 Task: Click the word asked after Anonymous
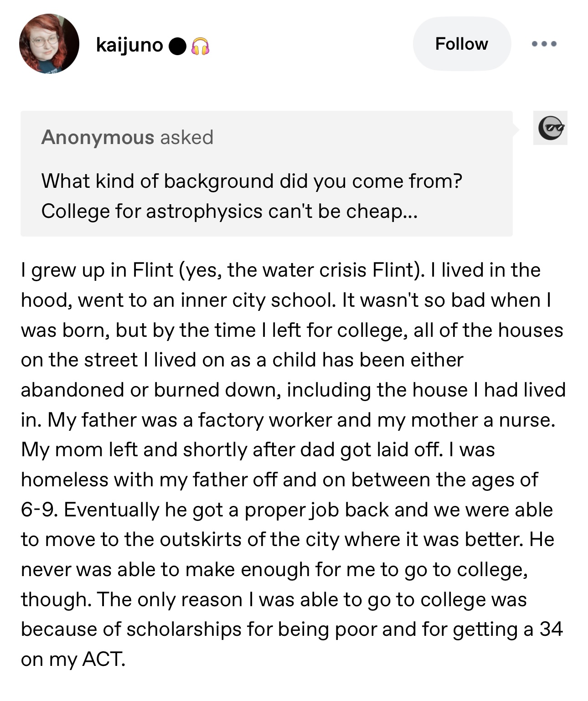[187, 137]
